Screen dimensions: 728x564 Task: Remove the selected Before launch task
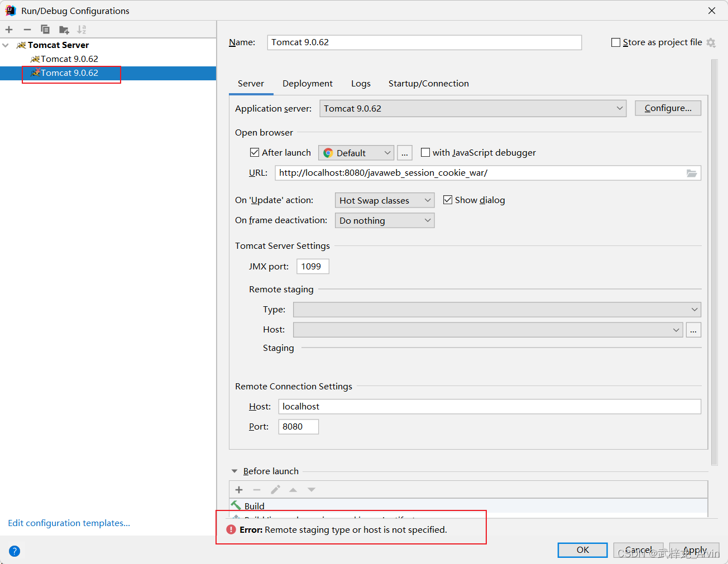coord(257,490)
